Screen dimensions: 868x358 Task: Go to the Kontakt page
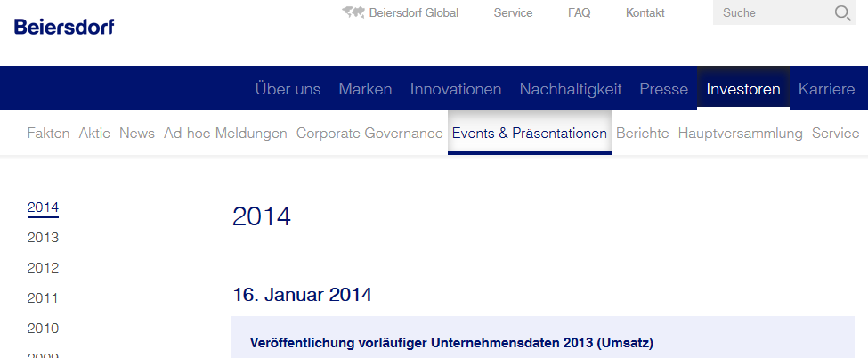[x=645, y=12]
